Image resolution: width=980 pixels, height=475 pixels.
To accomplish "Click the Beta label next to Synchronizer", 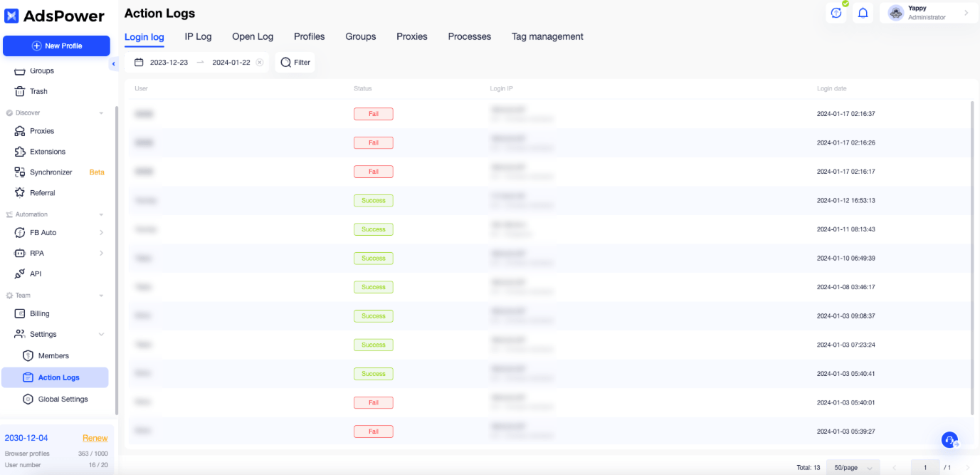I will point(97,172).
